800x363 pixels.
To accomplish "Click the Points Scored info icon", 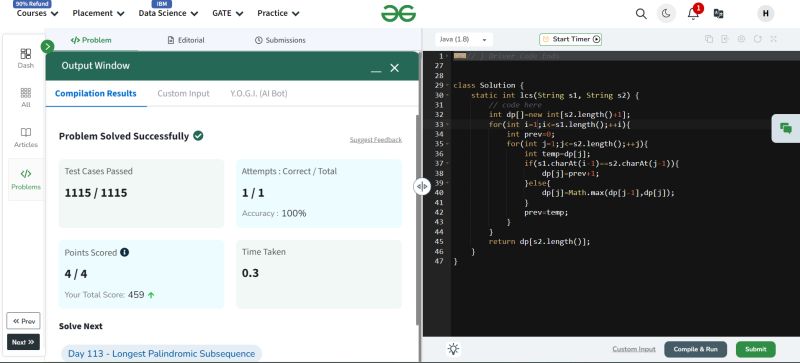I will (124, 252).
